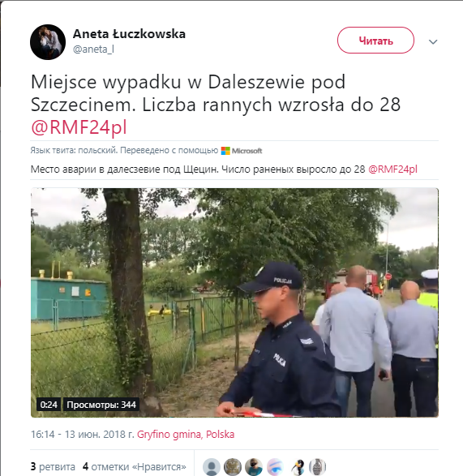Open the penguin liker avatar
Image resolution: width=463 pixels, height=476 pixels.
[296, 467]
